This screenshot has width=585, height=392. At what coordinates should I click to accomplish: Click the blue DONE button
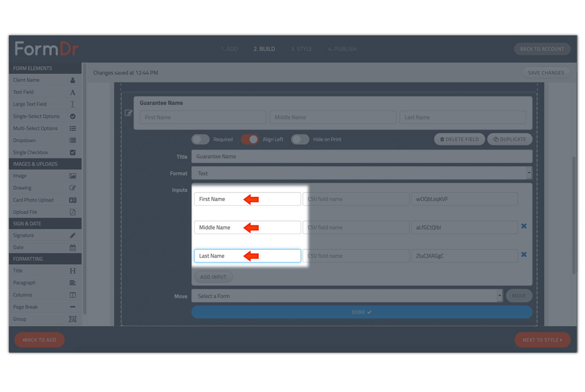click(362, 312)
